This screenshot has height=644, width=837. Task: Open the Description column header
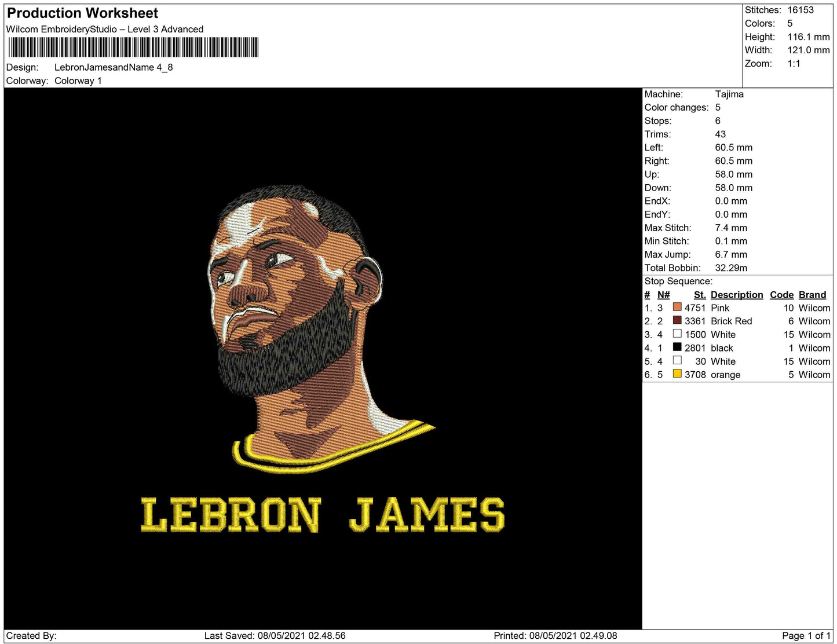click(x=736, y=294)
